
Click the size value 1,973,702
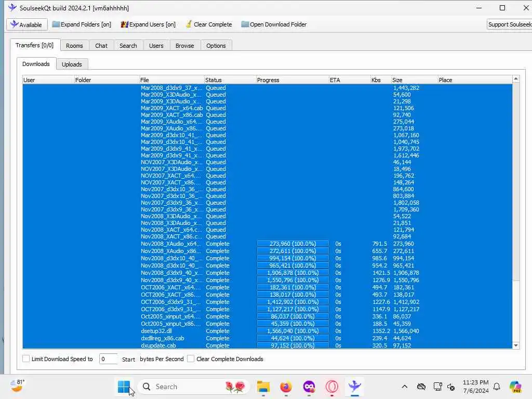coord(406,149)
